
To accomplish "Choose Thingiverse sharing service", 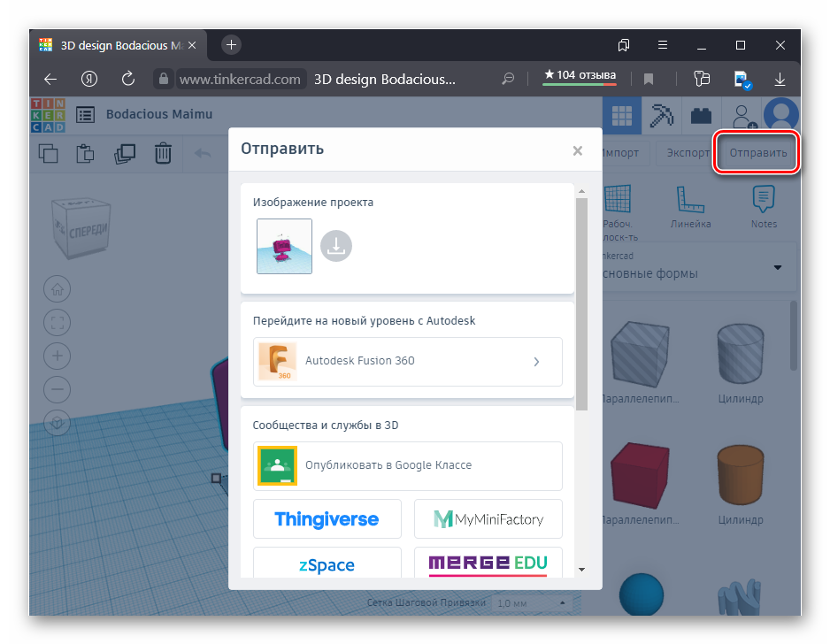I will [327, 519].
